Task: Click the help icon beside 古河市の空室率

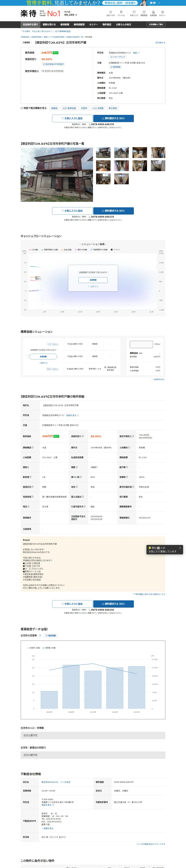Action: coord(40,636)
